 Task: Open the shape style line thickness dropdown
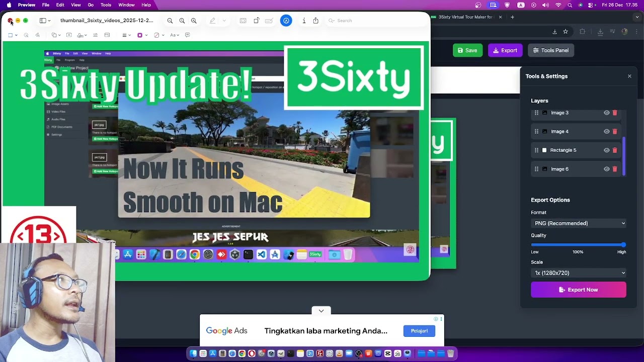(126, 35)
